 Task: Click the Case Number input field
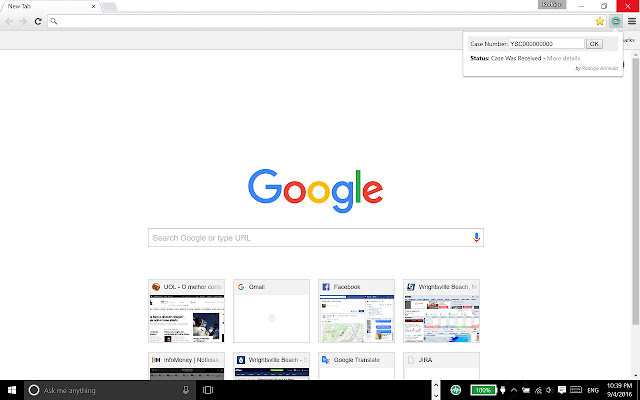(x=547, y=44)
